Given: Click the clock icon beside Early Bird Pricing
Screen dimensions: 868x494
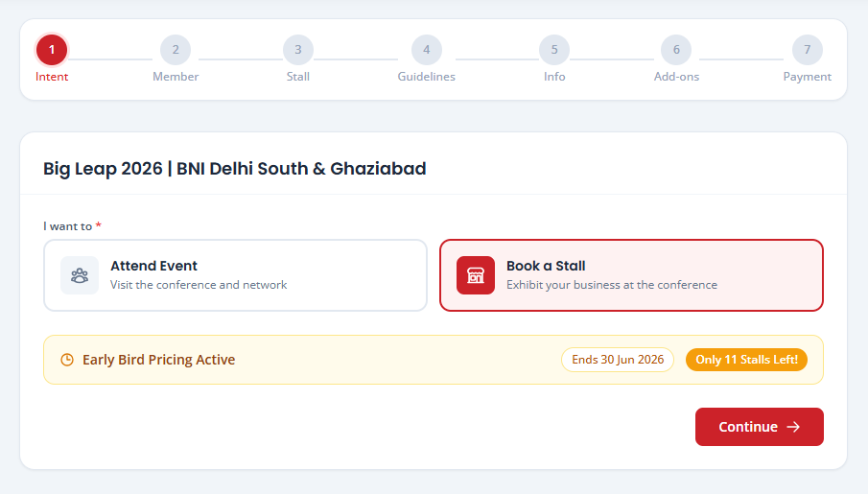Looking at the screenshot, I should pos(67,360).
